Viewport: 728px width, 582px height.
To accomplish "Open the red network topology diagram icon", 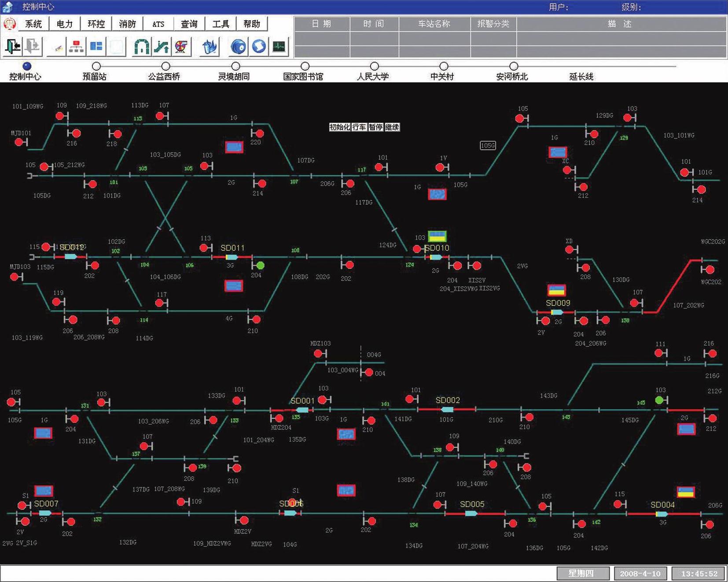I will click(x=76, y=47).
